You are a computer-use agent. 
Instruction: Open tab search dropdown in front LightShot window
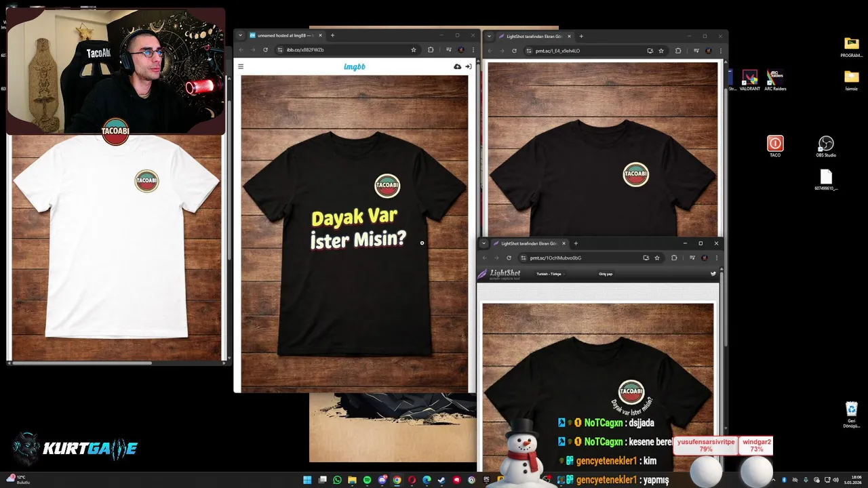click(x=484, y=243)
